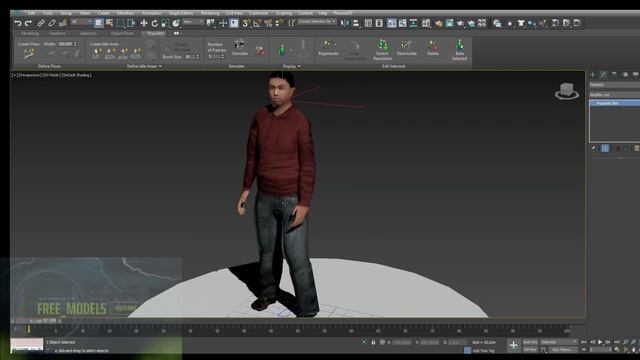Switch to the Populate ribbon tab
Image resolution: width=640 pixels, height=360 pixels.
pos(155,33)
